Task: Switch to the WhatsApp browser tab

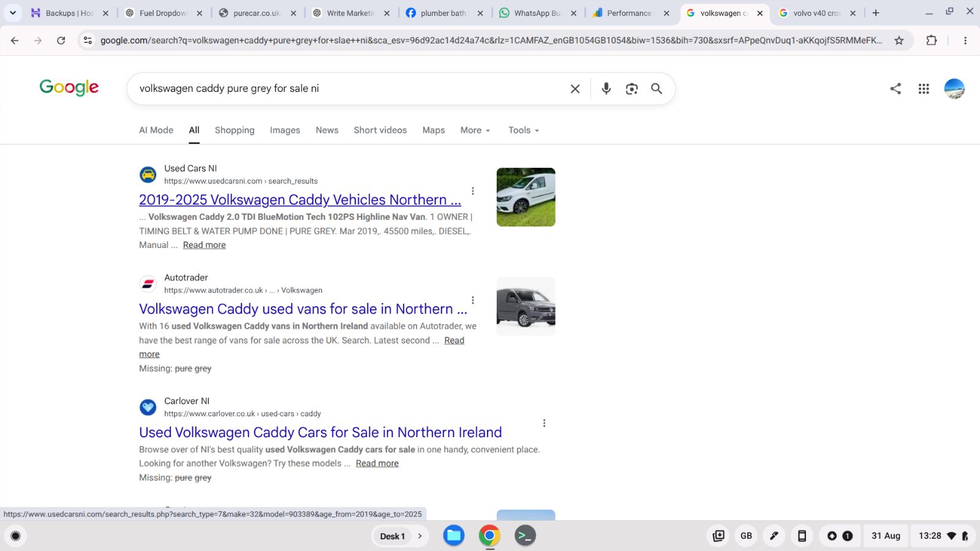Action: [x=538, y=13]
